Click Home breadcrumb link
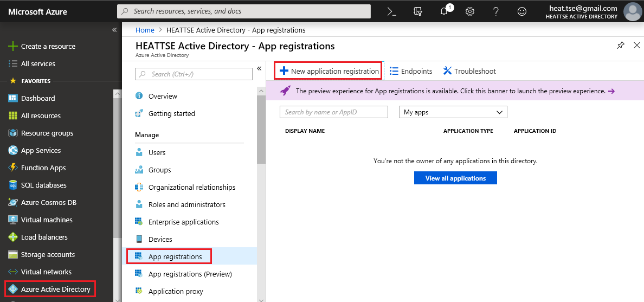This screenshot has height=302, width=644. tap(145, 30)
